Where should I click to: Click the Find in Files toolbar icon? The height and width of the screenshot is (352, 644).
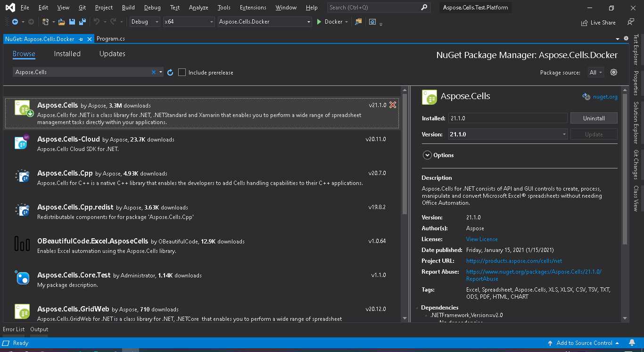point(358,22)
